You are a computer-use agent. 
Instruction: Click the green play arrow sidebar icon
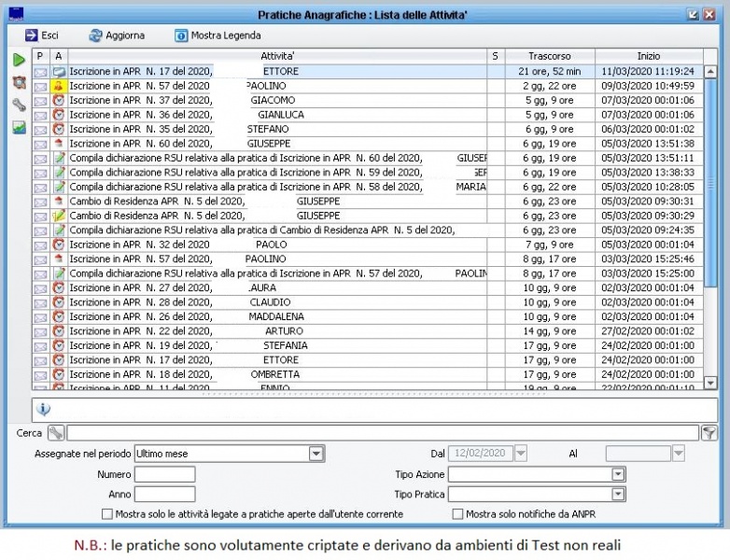[x=19, y=61]
